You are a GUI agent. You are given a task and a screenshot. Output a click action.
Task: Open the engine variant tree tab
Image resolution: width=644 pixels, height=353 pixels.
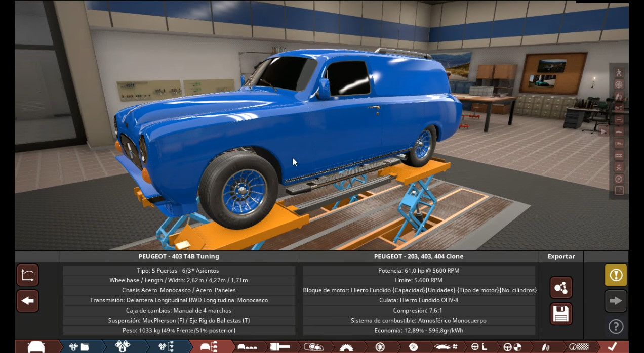pyautogui.click(x=166, y=346)
